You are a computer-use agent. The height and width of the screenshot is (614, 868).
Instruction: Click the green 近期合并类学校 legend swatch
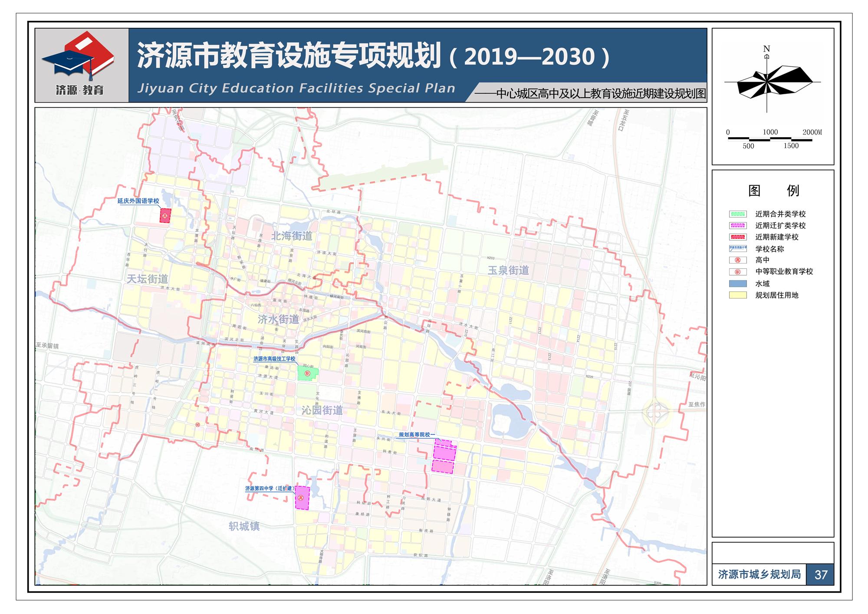click(738, 214)
